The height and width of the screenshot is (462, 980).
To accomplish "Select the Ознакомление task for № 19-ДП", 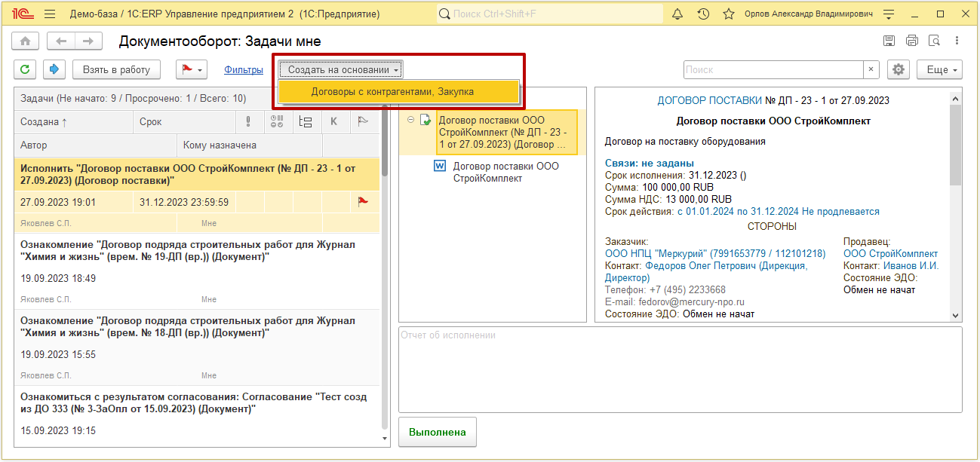I will coord(197,251).
